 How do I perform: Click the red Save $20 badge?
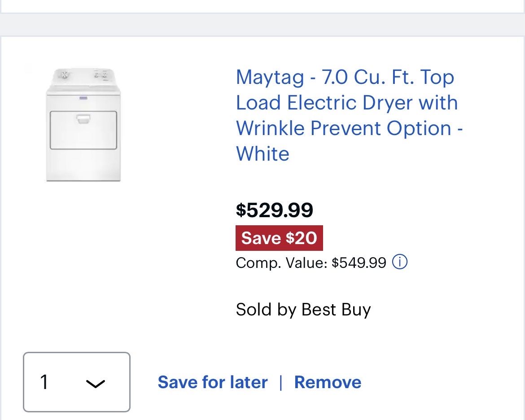(x=279, y=238)
